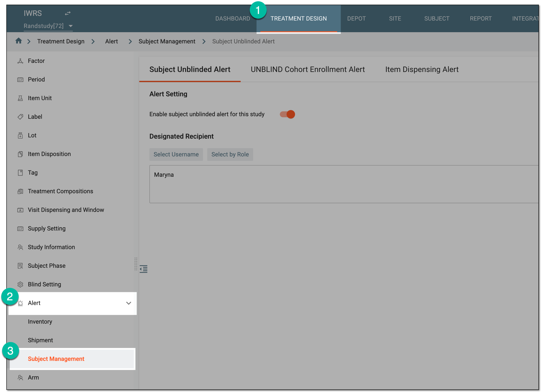
Task: Click the Study Information people icon
Action: [20, 247]
